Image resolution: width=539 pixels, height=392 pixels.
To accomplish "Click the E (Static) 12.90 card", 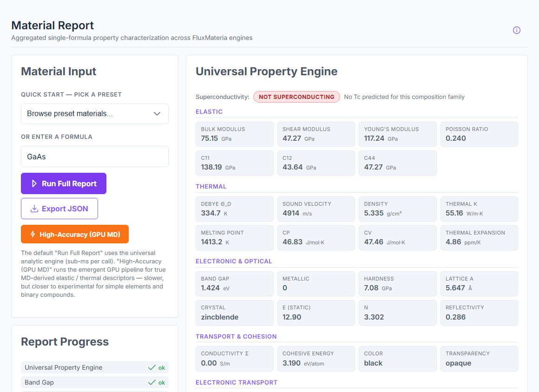I will [316, 313].
